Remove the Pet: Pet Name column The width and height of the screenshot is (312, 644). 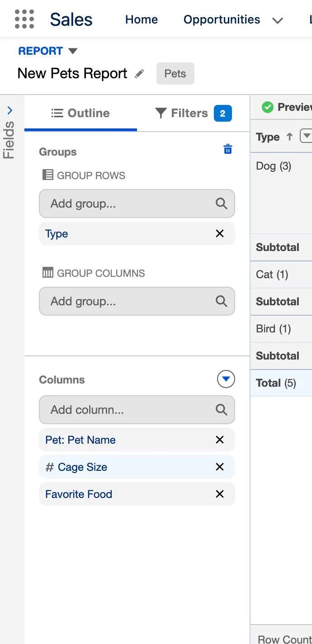220,440
